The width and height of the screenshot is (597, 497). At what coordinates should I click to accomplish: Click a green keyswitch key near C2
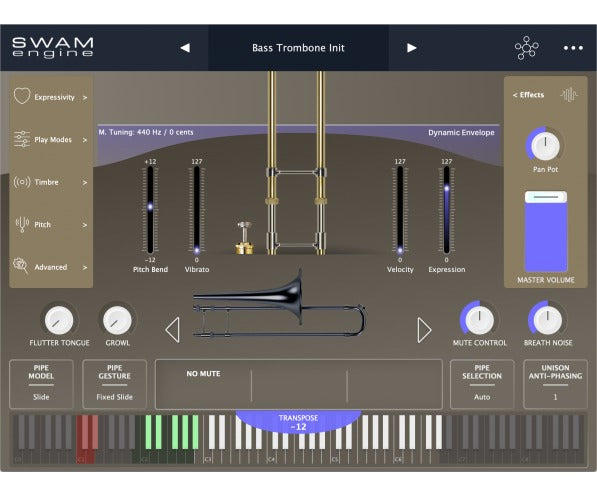click(x=148, y=432)
